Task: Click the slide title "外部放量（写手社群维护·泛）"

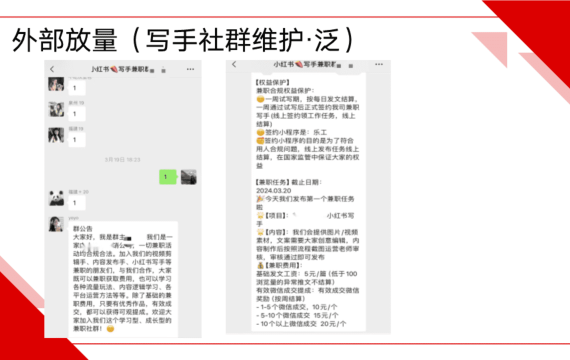Action: [183, 40]
